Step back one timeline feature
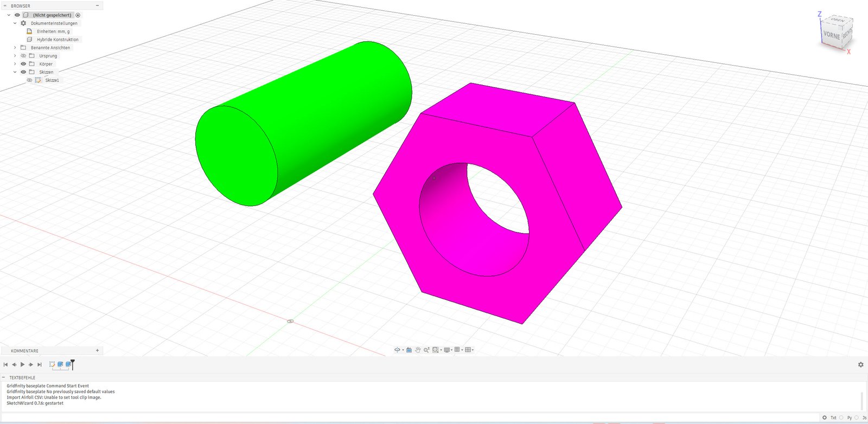This screenshot has width=868, height=424. pyautogui.click(x=14, y=364)
